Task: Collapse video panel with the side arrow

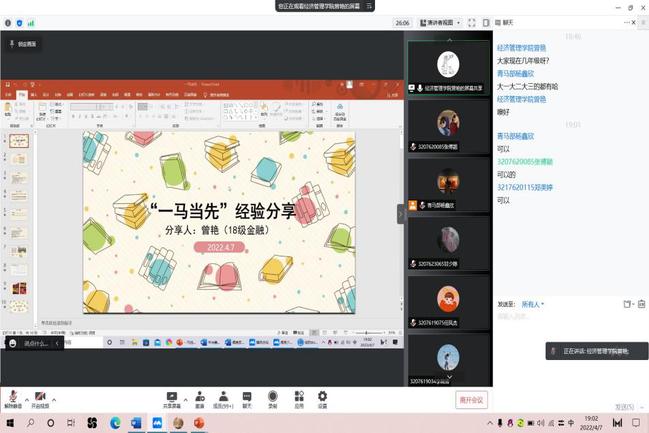Action: pos(401,213)
